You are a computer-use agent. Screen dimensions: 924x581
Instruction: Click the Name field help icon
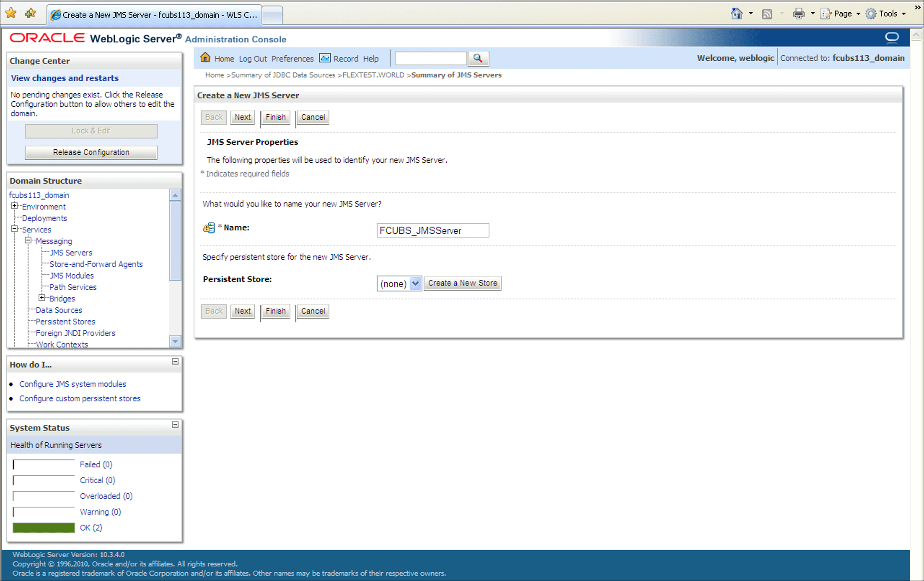pyautogui.click(x=209, y=228)
